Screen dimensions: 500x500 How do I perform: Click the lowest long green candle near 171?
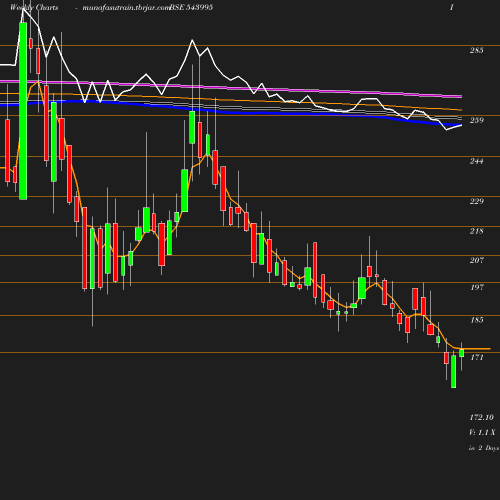click(453, 371)
